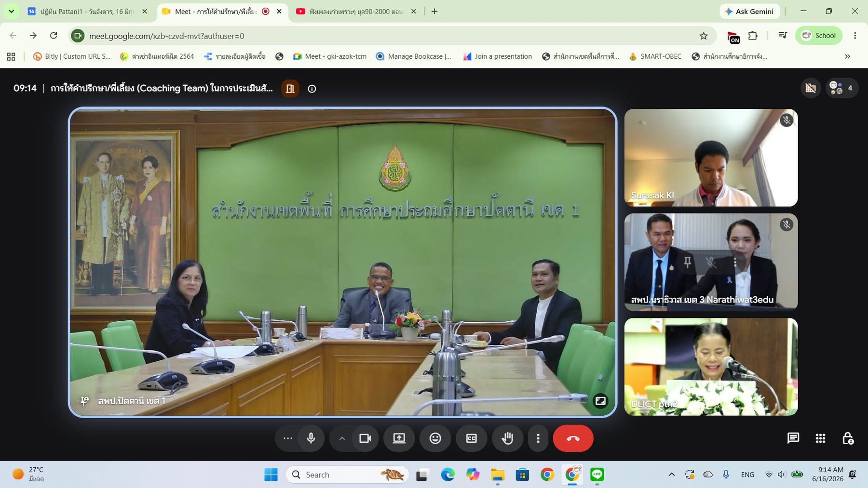Toggle the microphone on or off
Screen dimensions: 868x488
[x=311, y=438]
